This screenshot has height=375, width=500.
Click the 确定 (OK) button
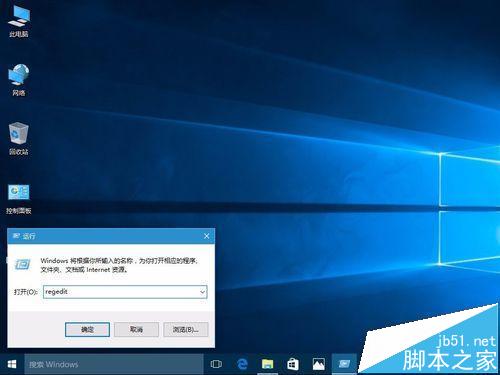(87, 329)
